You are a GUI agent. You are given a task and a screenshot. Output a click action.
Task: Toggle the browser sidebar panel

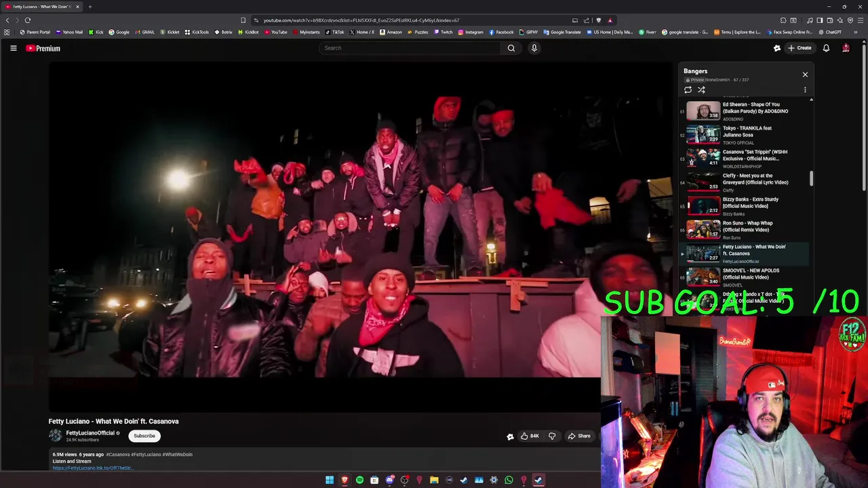820,20
